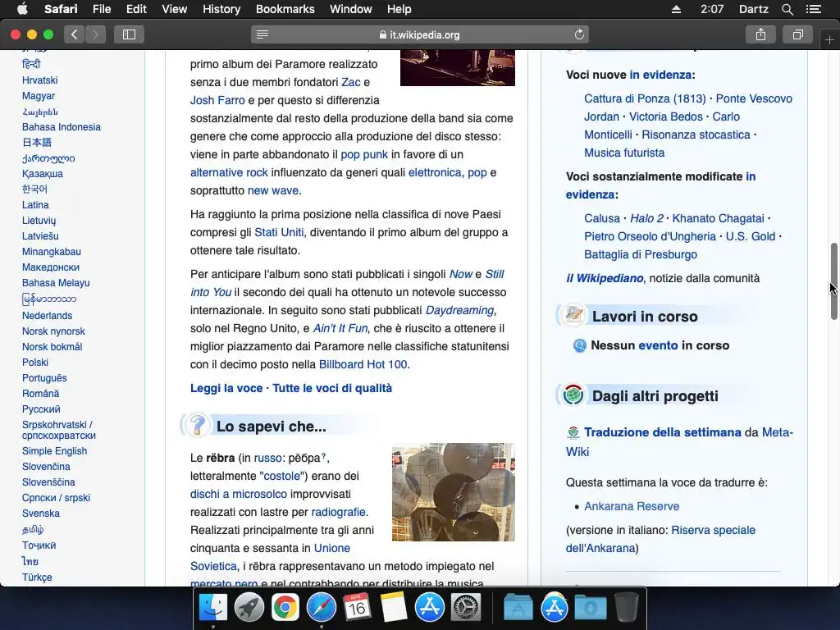The height and width of the screenshot is (630, 840).
Task: Open the Risonanza stocastica link
Action: [x=696, y=135]
